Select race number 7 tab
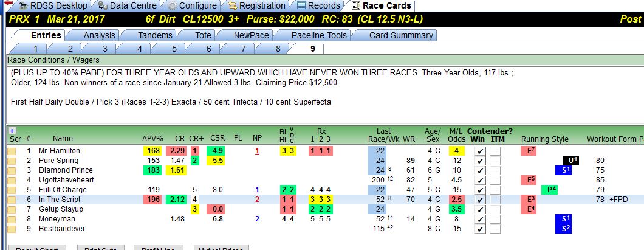The height and width of the screenshot is (250, 644). click(x=244, y=49)
